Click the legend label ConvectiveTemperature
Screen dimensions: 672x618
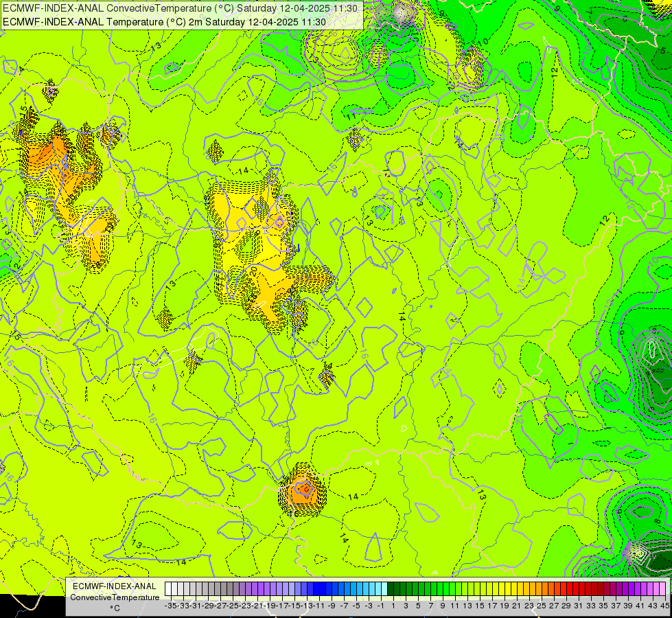coord(115,597)
